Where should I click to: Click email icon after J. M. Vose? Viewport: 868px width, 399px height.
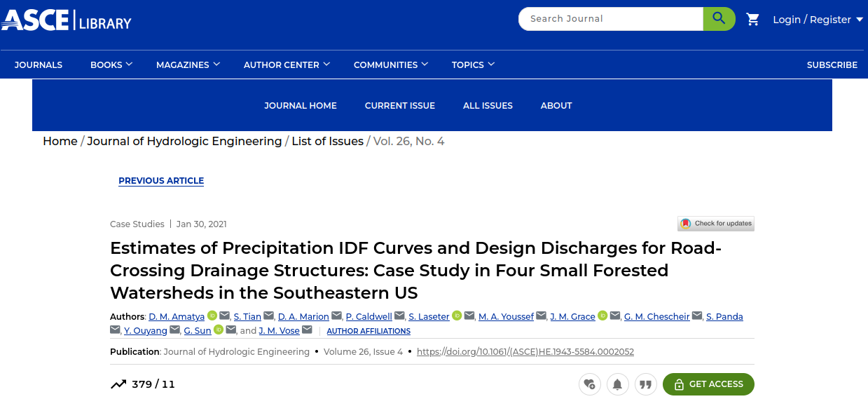point(307,330)
